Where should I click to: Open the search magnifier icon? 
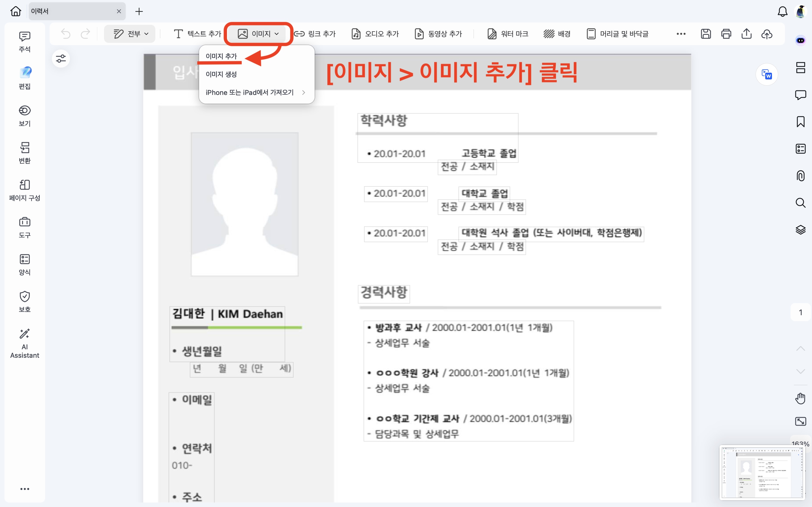(800, 203)
